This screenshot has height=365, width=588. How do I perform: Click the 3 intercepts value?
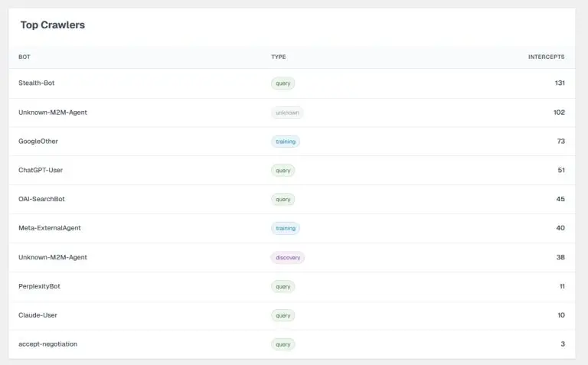click(563, 344)
